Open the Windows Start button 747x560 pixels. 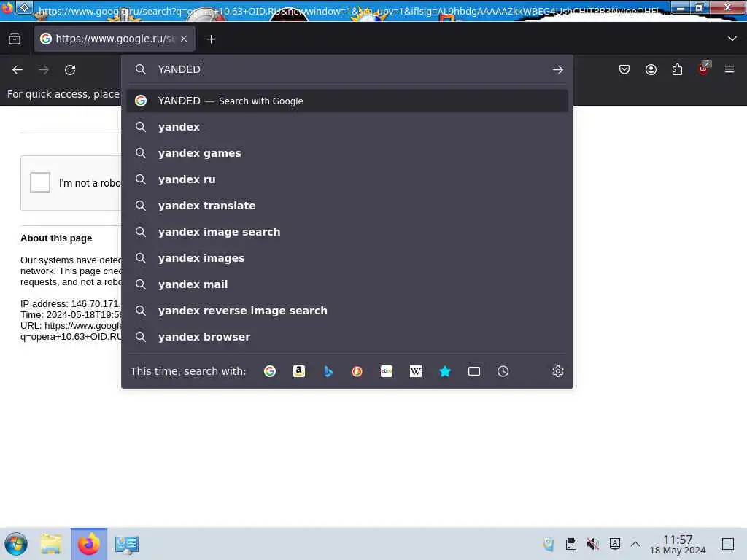coord(16,544)
